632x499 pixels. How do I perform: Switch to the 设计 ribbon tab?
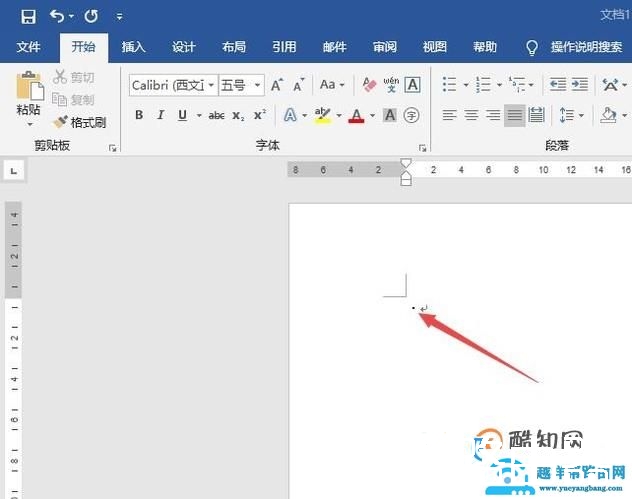(x=184, y=47)
